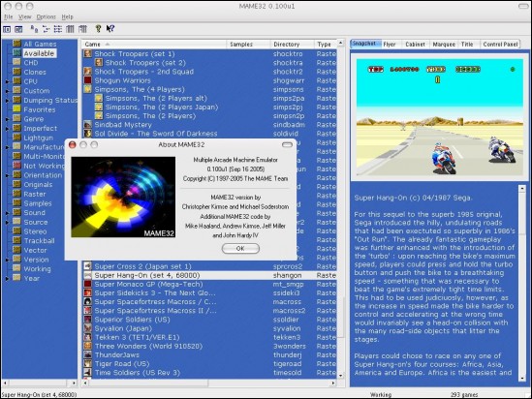Select the grouped view toolbar icon
The height and width of the screenshot is (399, 532).
click(82, 29)
